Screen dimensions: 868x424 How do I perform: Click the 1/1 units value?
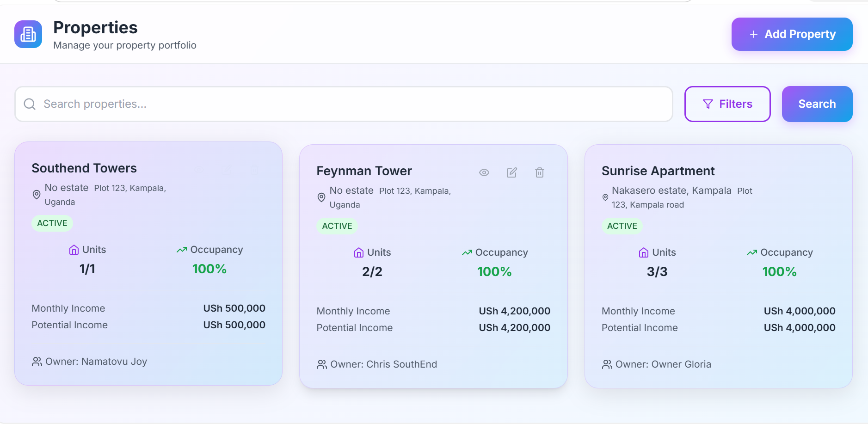[x=87, y=269]
